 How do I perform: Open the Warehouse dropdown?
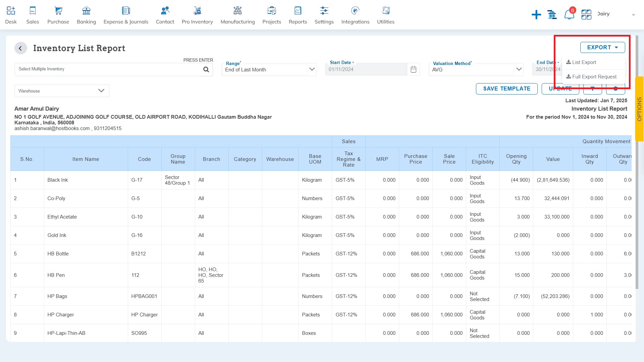(62, 91)
